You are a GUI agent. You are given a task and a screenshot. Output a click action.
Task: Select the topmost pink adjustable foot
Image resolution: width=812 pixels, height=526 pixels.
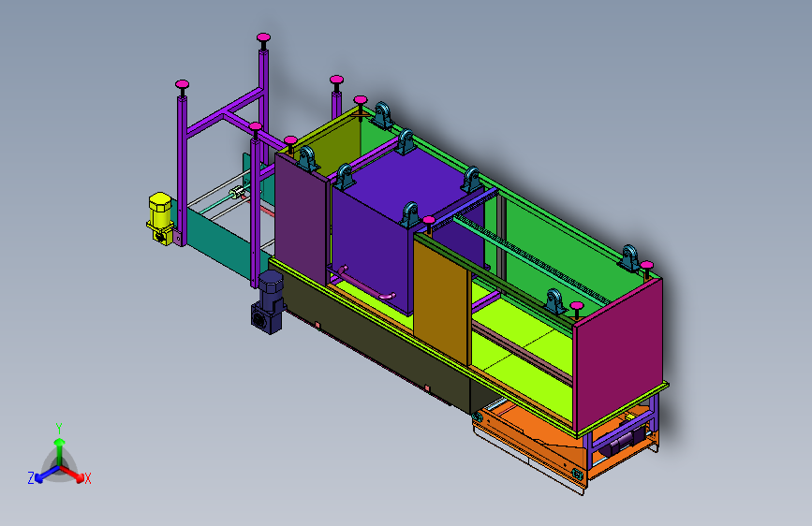[263, 37]
